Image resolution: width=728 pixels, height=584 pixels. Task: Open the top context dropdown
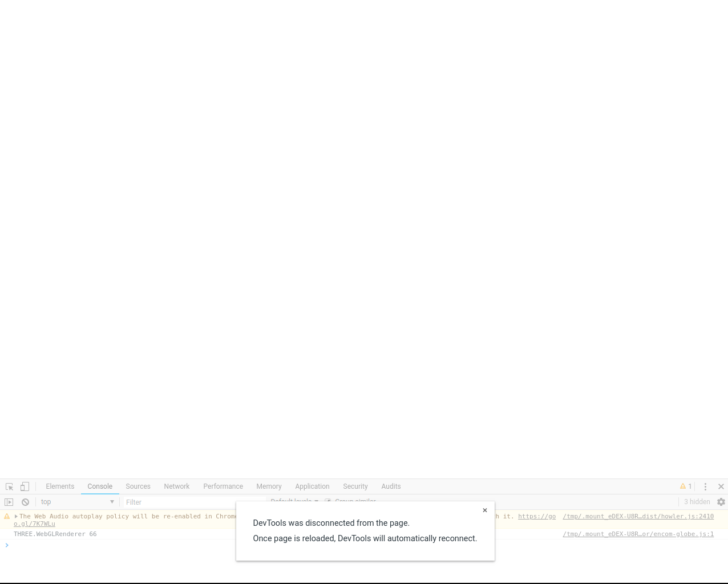77,502
